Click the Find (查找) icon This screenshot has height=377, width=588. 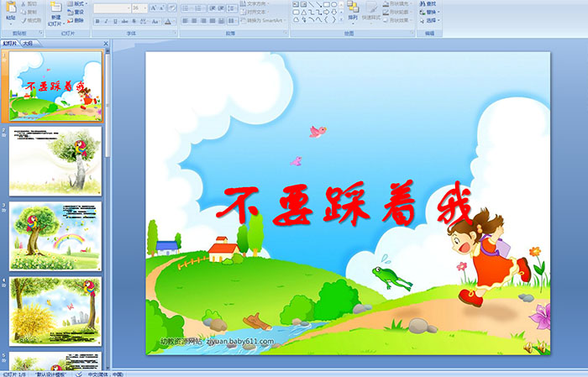click(x=428, y=4)
